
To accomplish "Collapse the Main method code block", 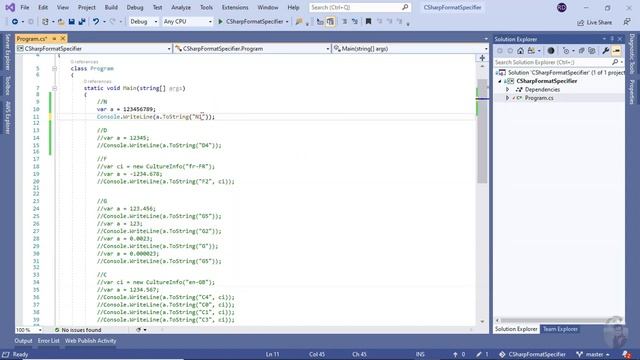I will 54,88.
